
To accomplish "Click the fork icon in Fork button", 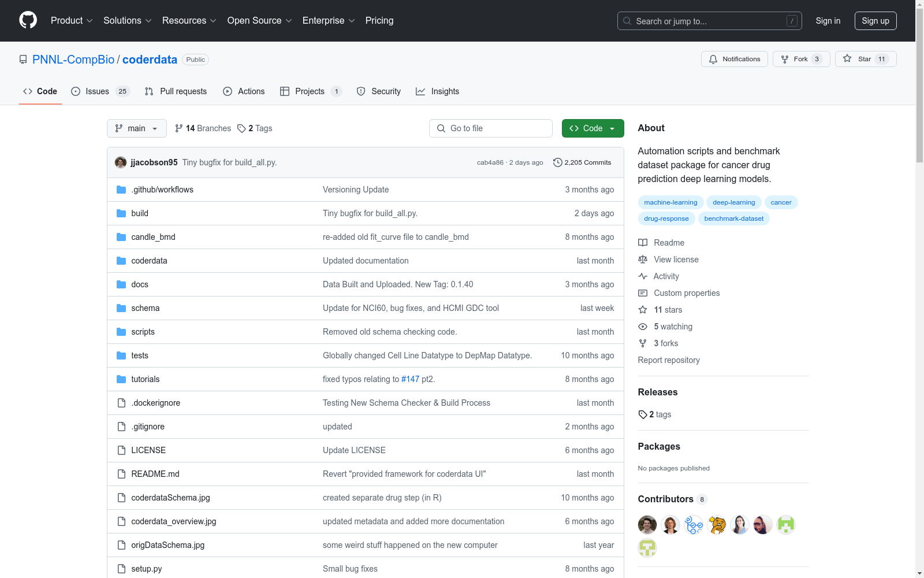I will pos(785,59).
